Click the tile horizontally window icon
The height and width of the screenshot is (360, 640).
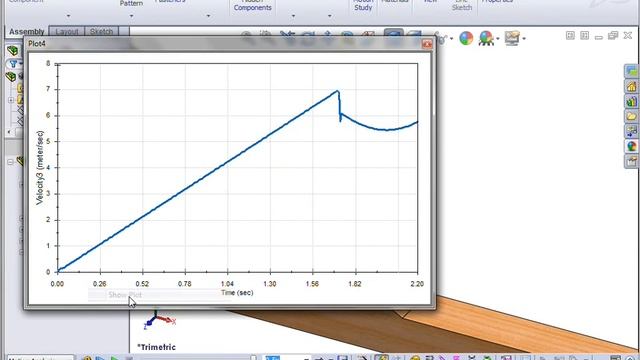point(584,36)
